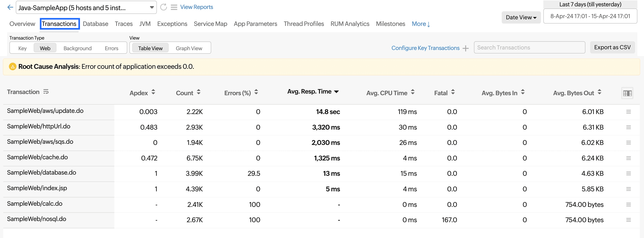Click the sort arrow on Avg. Resp. Time column
This screenshot has width=644, height=238.
336,92
